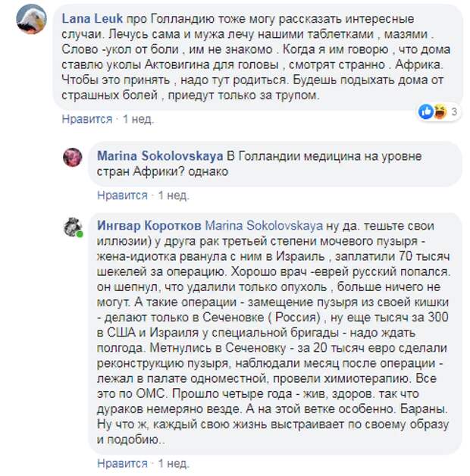Open Marina Sokolovskaya's avatar photo
470x476 pixels.
click(73, 157)
